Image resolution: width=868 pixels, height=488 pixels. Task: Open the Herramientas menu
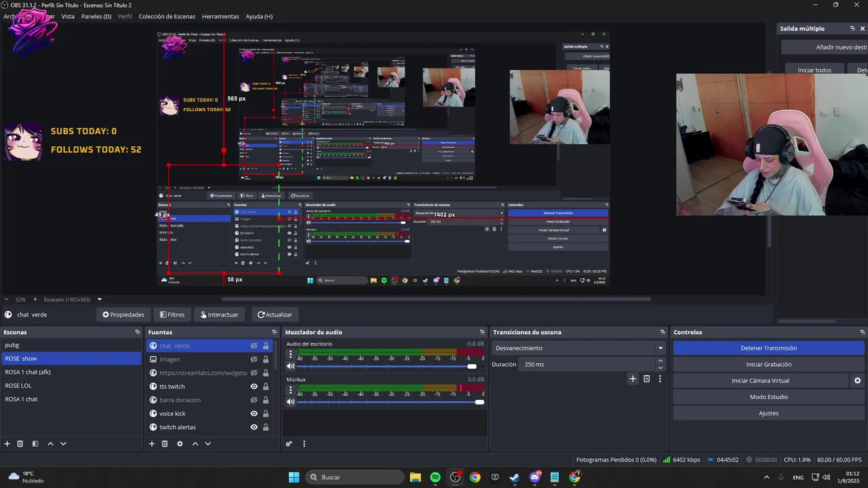point(220,16)
